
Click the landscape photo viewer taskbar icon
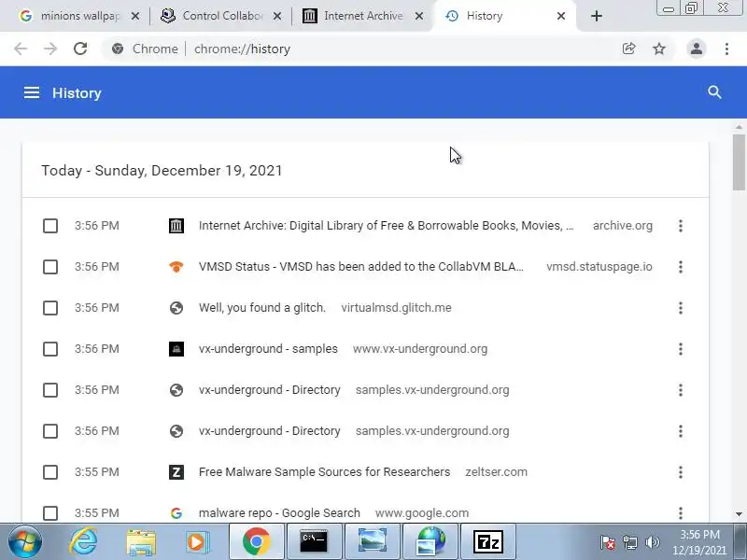373,541
